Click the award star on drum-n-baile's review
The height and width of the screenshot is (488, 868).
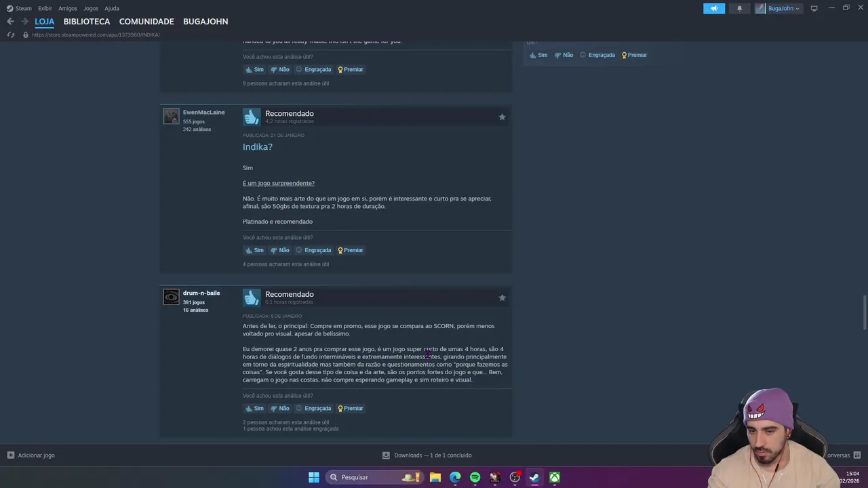pos(502,298)
